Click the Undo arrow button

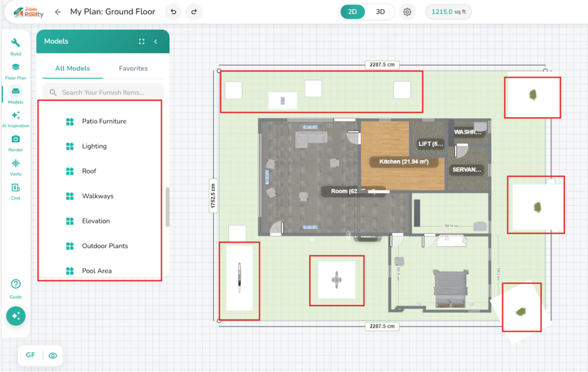(x=173, y=12)
